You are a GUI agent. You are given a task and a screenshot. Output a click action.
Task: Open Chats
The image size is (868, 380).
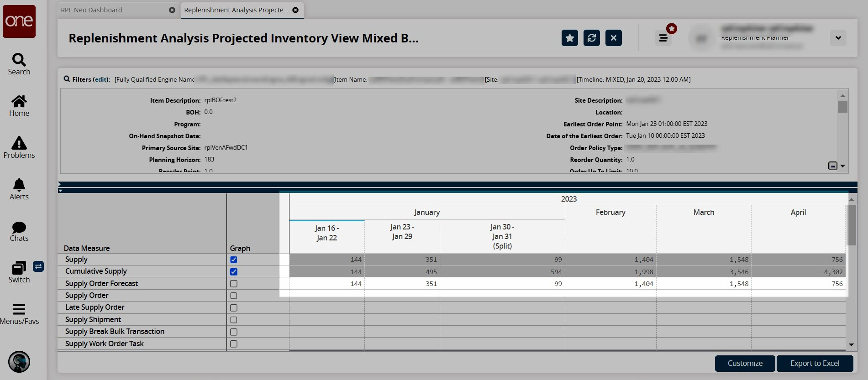point(19,231)
